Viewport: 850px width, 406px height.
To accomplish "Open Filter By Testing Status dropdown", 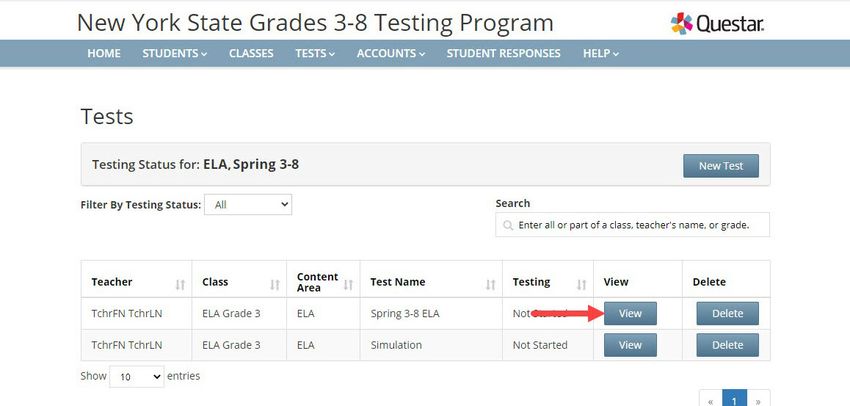I will tap(248, 204).
